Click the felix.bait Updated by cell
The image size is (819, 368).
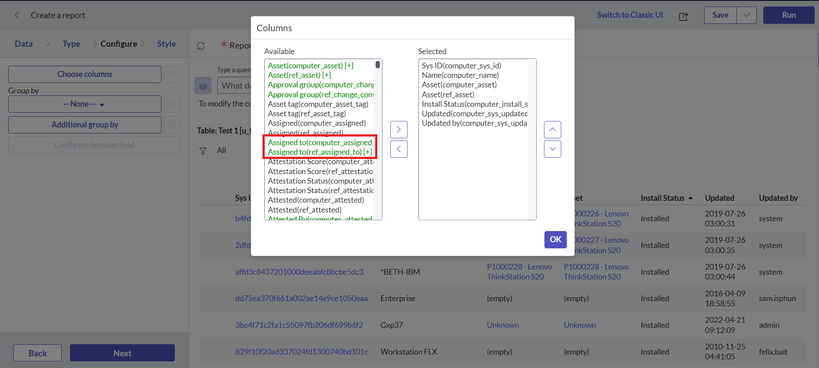[774, 352]
